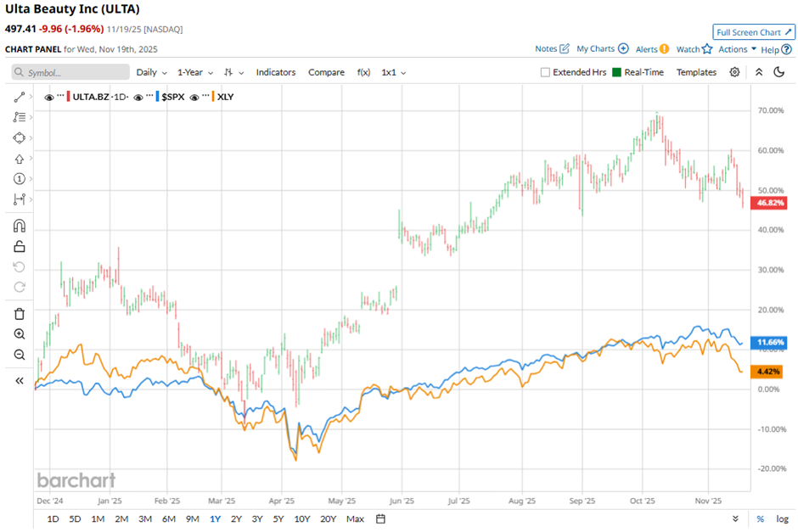
Task: Click the Symbol search field
Action: (x=71, y=73)
